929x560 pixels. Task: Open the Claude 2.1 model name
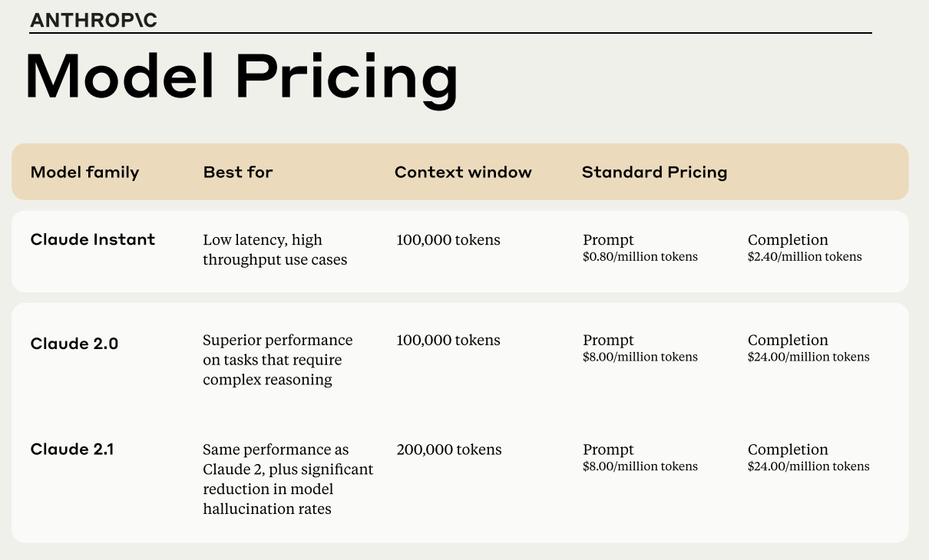72,450
